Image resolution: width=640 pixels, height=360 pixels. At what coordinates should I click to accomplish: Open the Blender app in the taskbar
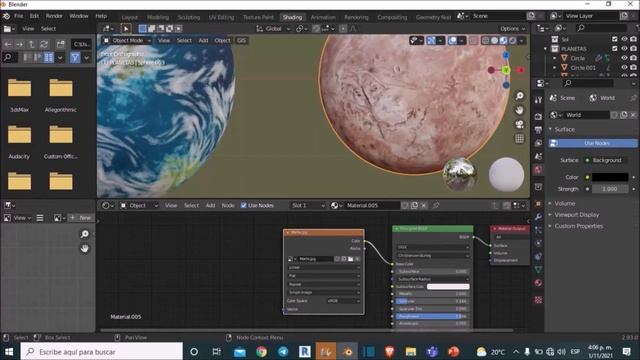click(347, 351)
